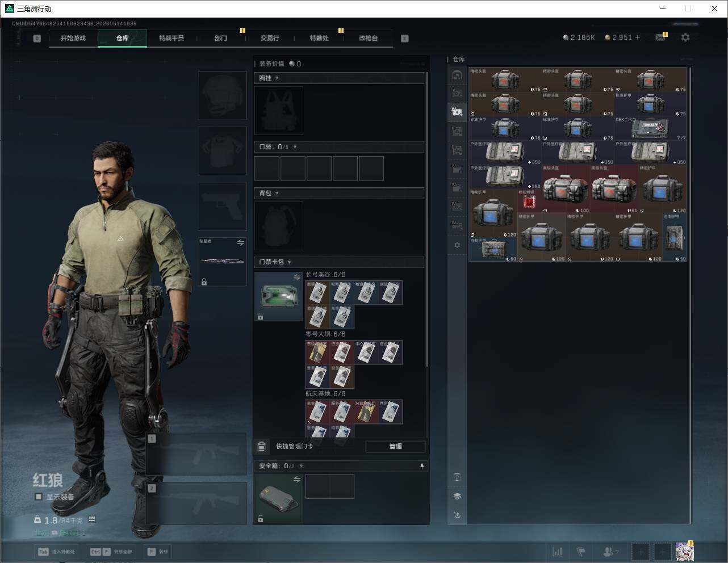This screenshot has height=563, width=728.
Task: Toggle the 显示装备 checkbox
Action: click(x=39, y=497)
